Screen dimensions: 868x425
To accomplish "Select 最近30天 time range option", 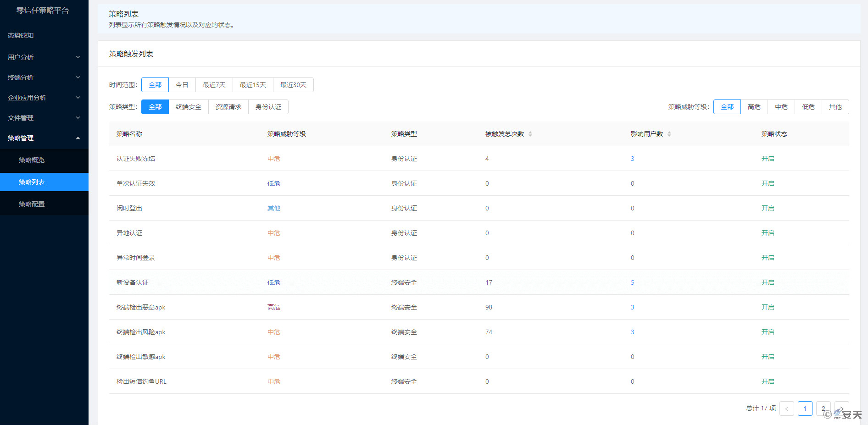I will point(293,85).
